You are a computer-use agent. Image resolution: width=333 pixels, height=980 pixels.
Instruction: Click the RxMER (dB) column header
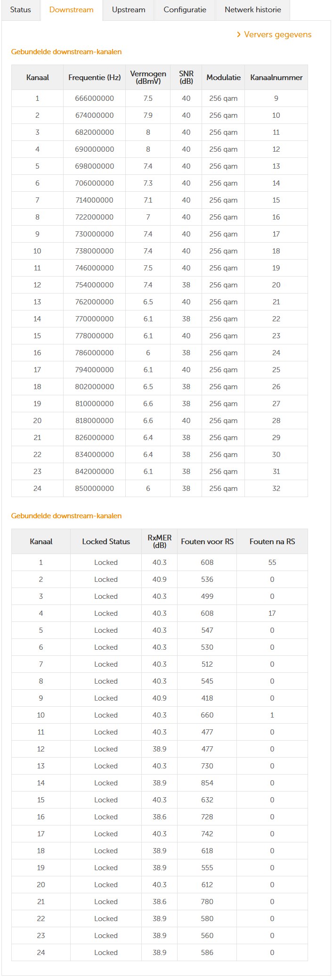(160, 541)
